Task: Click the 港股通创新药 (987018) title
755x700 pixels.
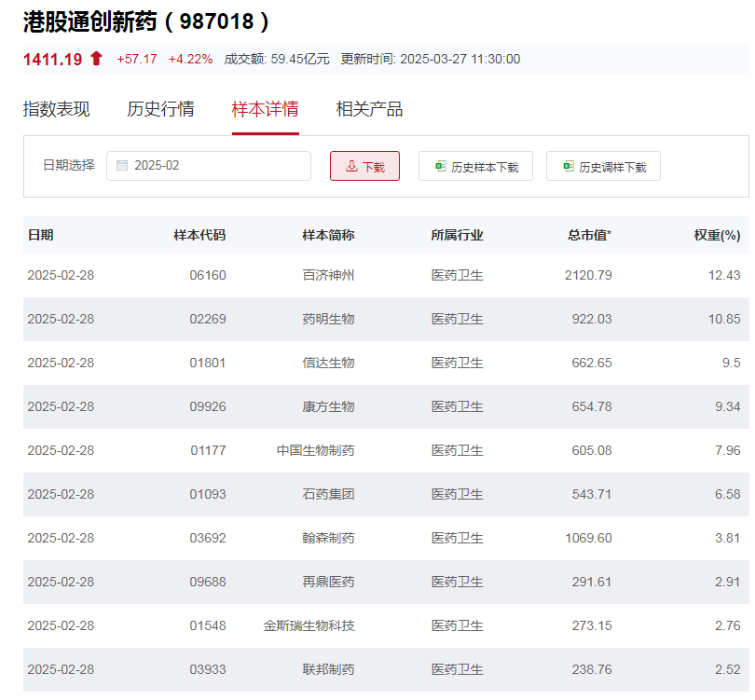Action: coord(146,21)
